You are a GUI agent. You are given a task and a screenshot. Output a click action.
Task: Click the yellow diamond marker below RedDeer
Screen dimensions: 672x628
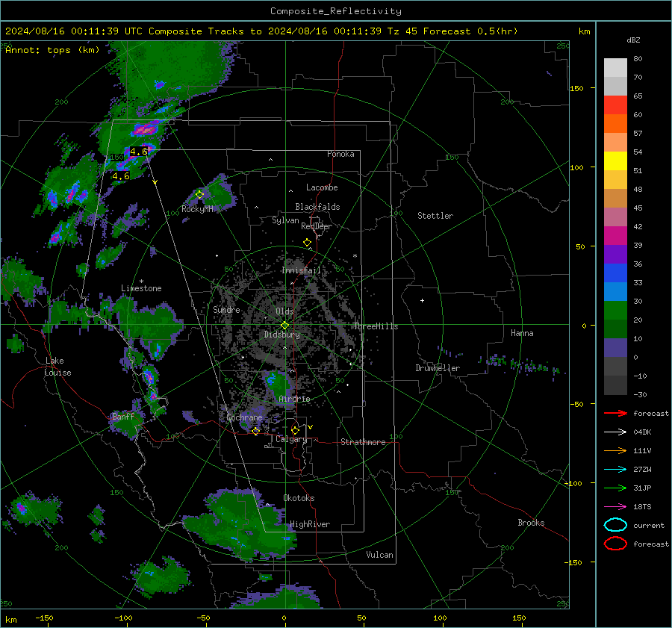coord(307,243)
